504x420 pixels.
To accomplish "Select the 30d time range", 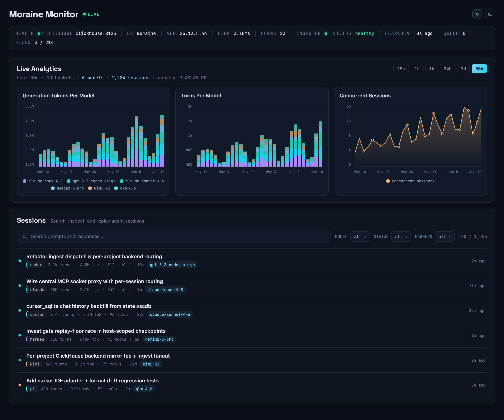I will [479, 69].
